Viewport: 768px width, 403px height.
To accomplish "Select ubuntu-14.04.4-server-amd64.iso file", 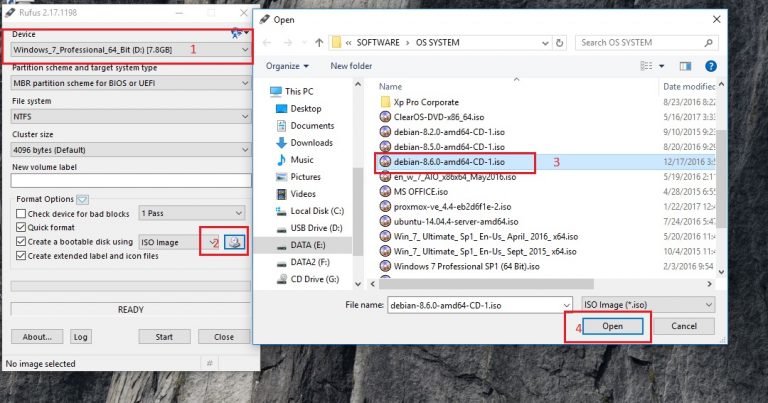I will [449, 221].
